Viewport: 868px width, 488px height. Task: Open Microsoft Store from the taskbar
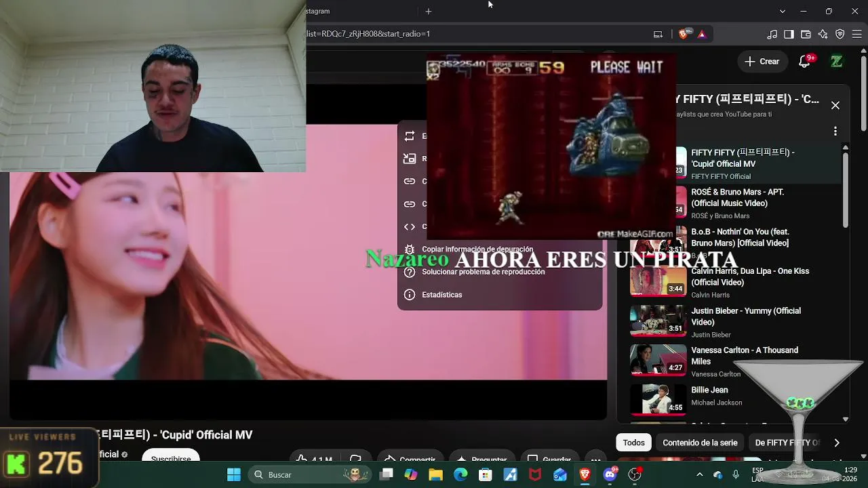pos(486,474)
